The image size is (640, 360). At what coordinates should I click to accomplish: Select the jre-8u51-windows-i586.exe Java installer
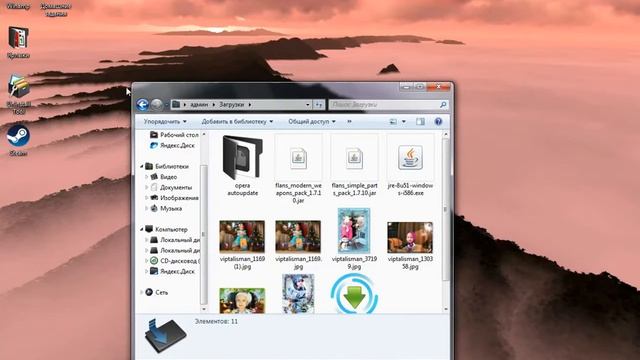click(x=410, y=166)
